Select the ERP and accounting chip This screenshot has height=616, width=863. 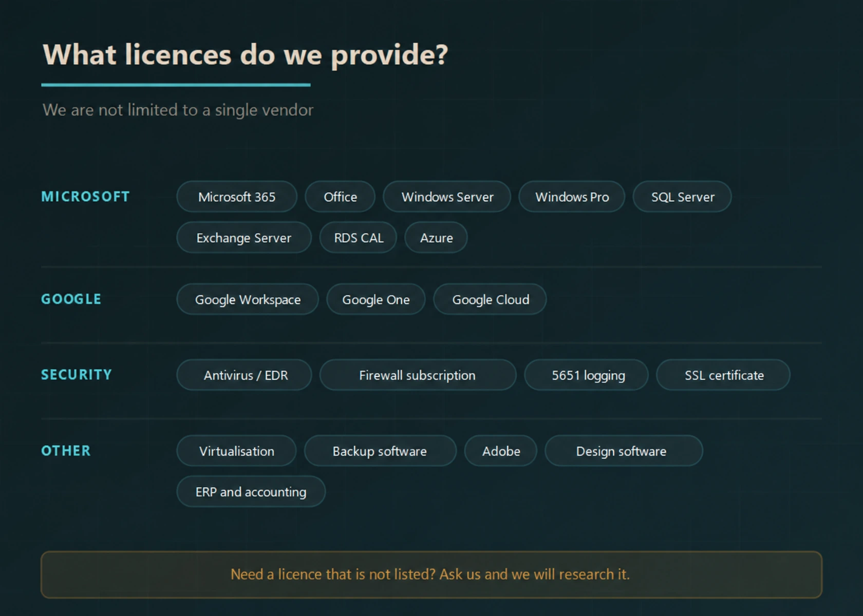click(251, 492)
